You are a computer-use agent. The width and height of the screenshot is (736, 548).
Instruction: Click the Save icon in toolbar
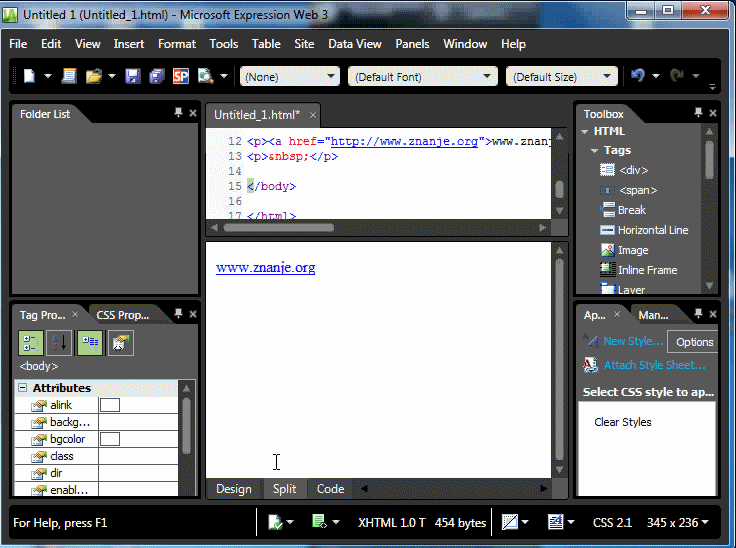point(132,76)
